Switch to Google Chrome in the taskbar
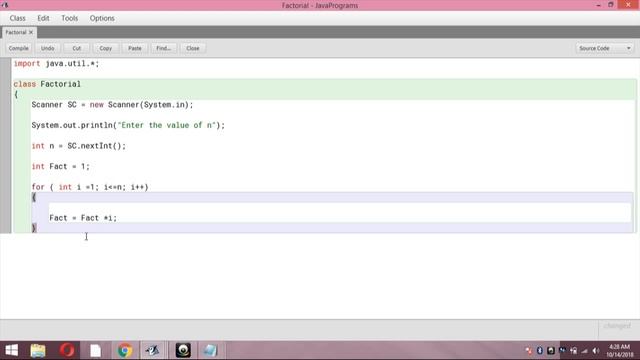640x360 pixels. 125,350
